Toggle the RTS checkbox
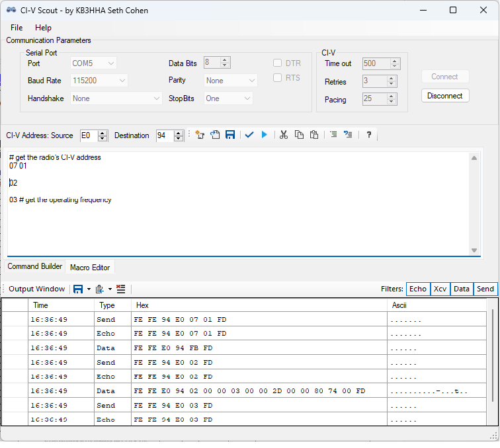The image size is (500, 448). 277,78
